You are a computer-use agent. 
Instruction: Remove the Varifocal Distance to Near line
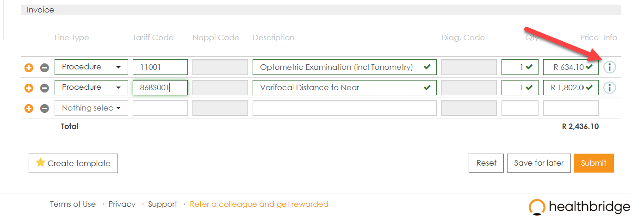pos(44,88)
